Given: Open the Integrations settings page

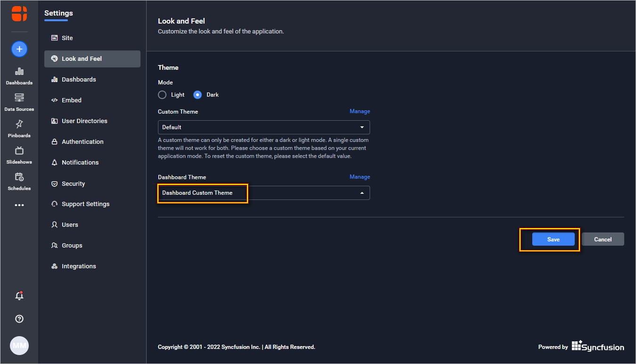Looking at the screenshot, I should [x=79, y=266].
